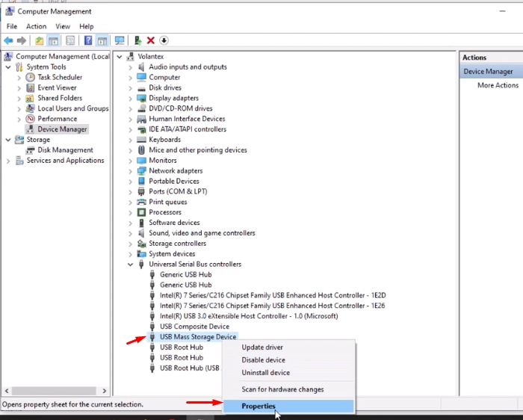Click the Event Viewer icon

coord(31,87)
